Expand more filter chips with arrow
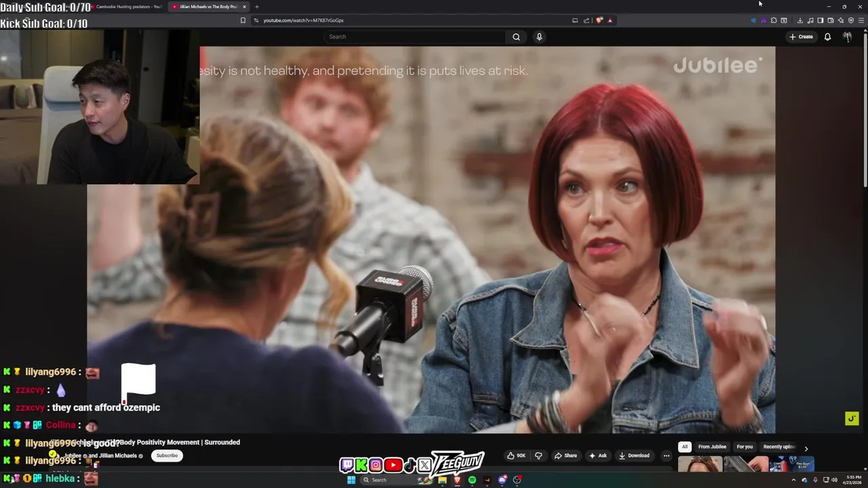The image size is (868, 488). tap(806, 448)
